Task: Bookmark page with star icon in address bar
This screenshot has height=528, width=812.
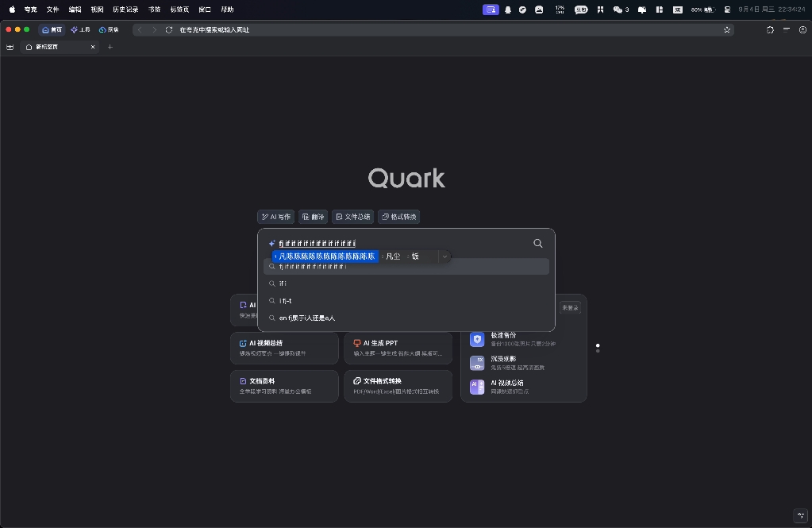Action: pyautogui.click(x=727, y=30)
